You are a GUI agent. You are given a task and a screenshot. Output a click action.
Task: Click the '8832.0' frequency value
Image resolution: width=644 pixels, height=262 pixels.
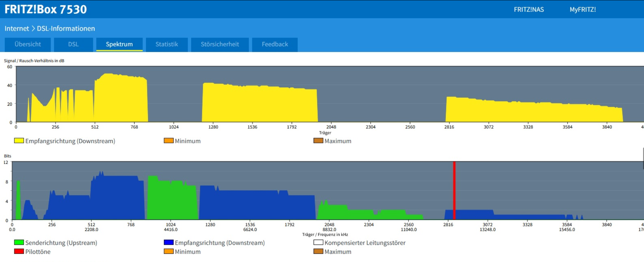329,230
